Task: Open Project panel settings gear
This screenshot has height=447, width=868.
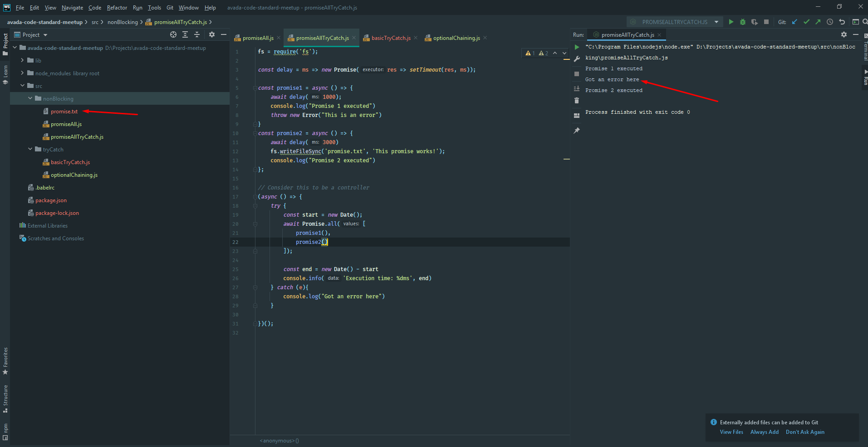Action: (x=212, y=34)
